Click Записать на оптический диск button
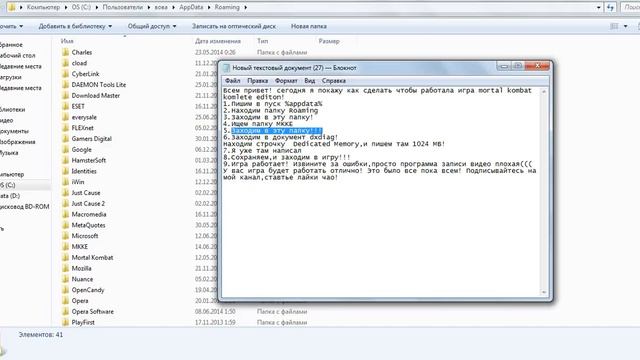The image size is (640, 360). (x=234, y=26)
